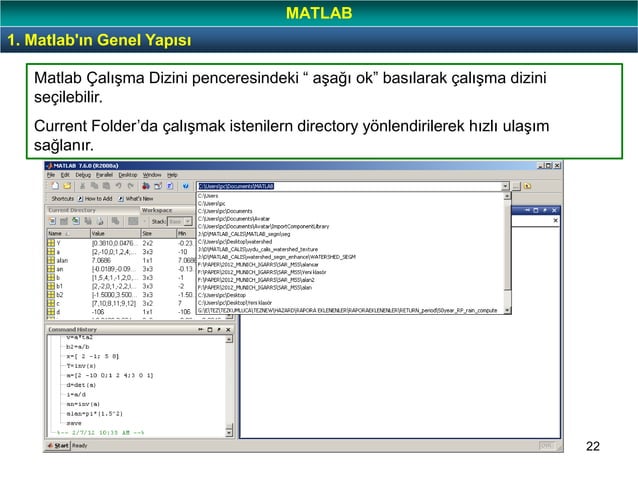Select alan=pi*(1.5^2) in Command History
The width and height of the screenshot is (638, 479).
tap(94, 413)
